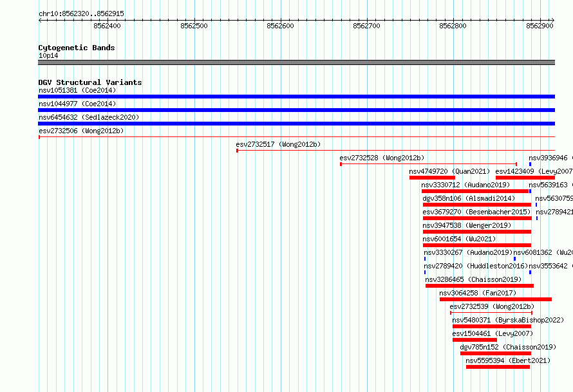
Task: Click ruler position 8562400
Action: point(107,26)
